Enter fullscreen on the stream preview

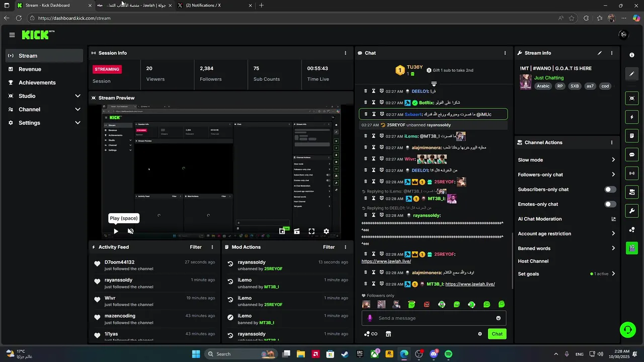coord(311,231)
